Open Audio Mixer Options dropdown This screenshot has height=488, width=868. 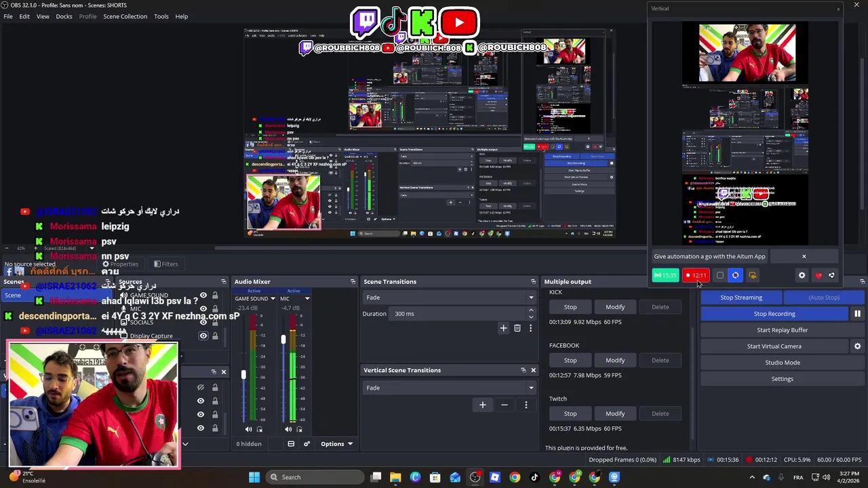pos(336,444)
